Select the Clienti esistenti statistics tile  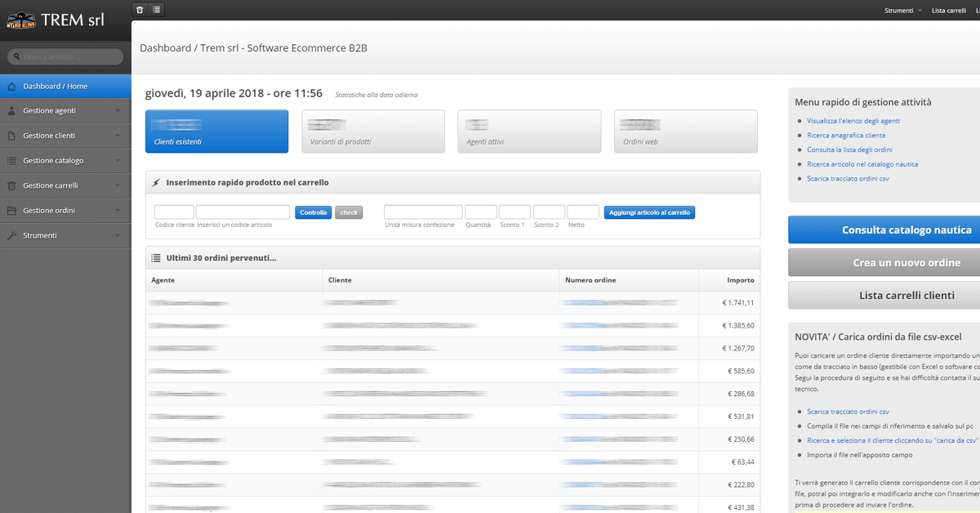[x=216, y=132]
